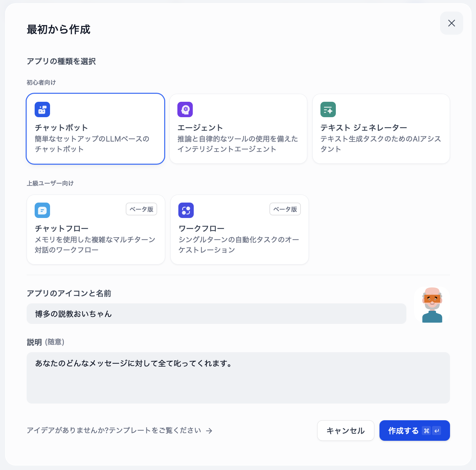Image resolution: width=476 pixels, height=470 pixels.
Task: Click the アプリの種類を選択 heading
Action: click(61, 61)
